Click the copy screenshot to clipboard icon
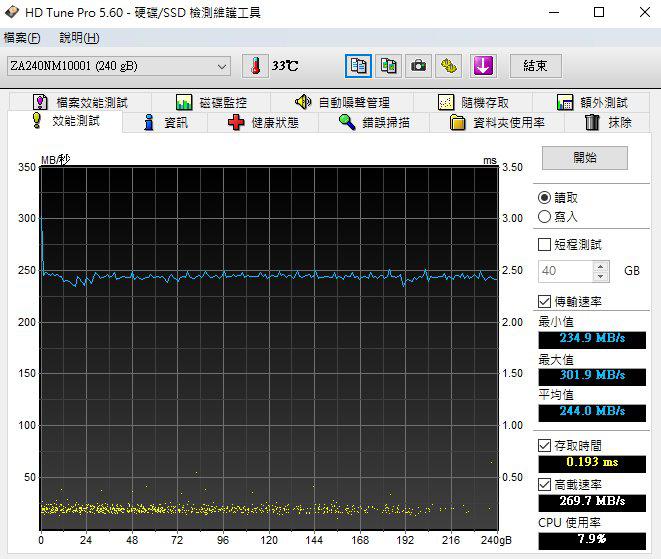This screenshot has height=559, width=661. tap(389, 66)
